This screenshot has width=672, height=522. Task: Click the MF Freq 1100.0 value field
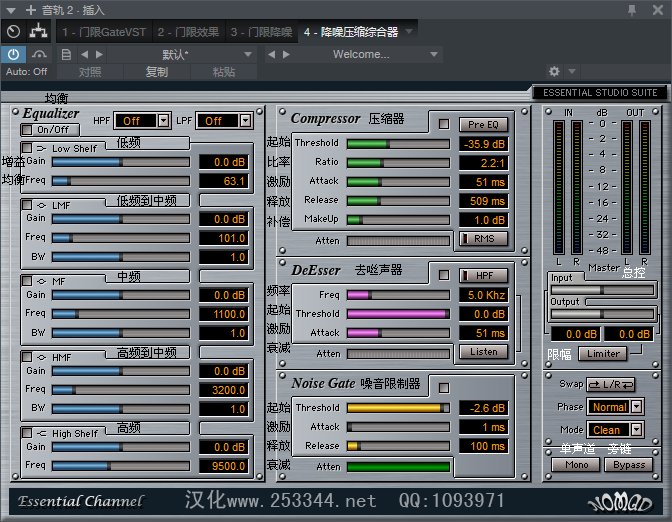coord(224,314)
